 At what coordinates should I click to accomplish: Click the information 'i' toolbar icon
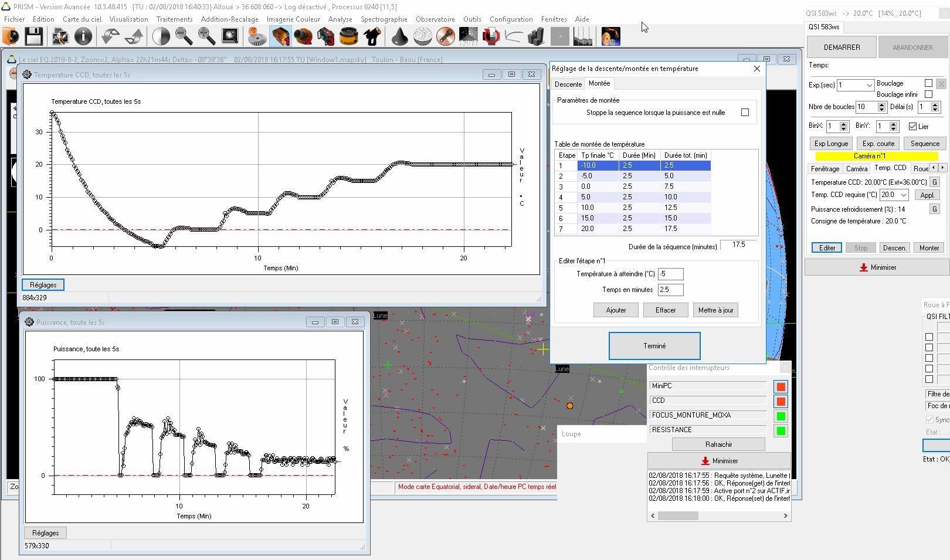[83, 37]
